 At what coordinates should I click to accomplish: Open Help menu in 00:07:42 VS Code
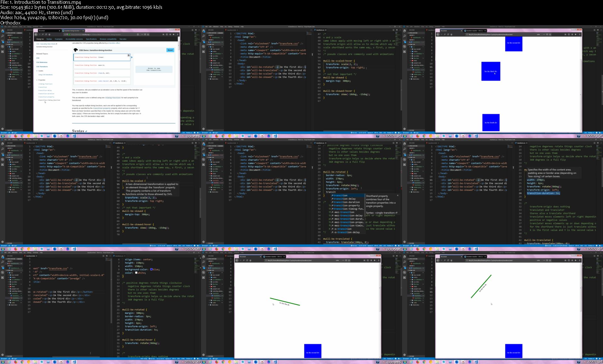[443, 140]
